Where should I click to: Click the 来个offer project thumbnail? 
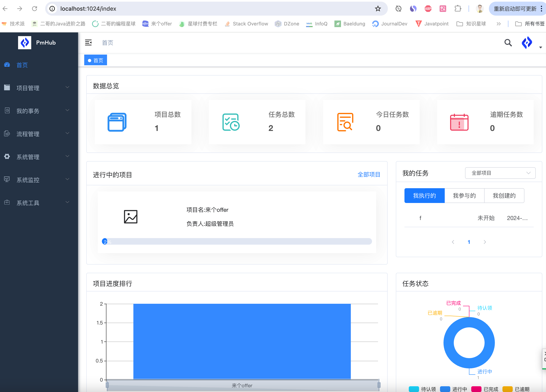(x=131, y=216)
